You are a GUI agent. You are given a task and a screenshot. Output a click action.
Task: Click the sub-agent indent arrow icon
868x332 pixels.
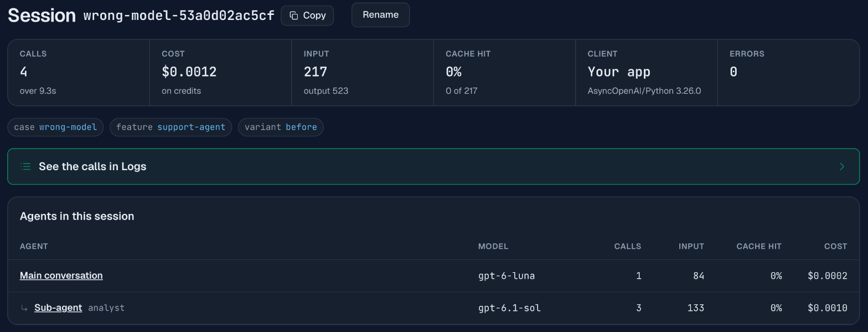tap(24, 308)
